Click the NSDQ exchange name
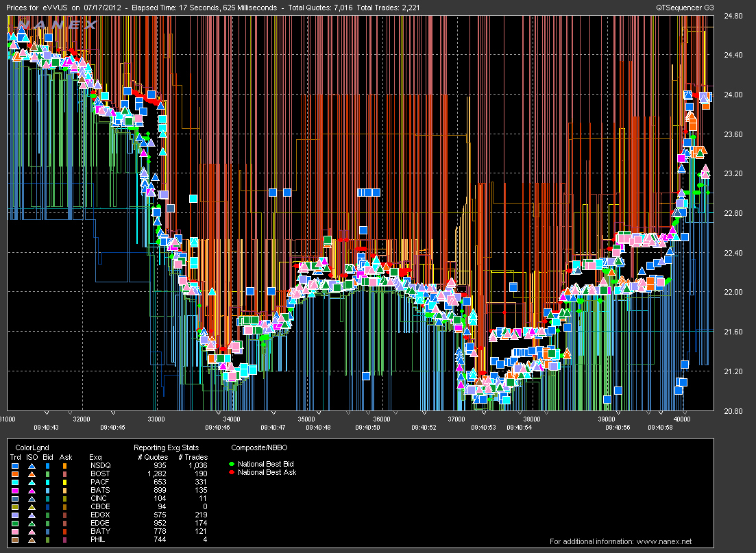 pyautogui.click(x=100, y=465)
